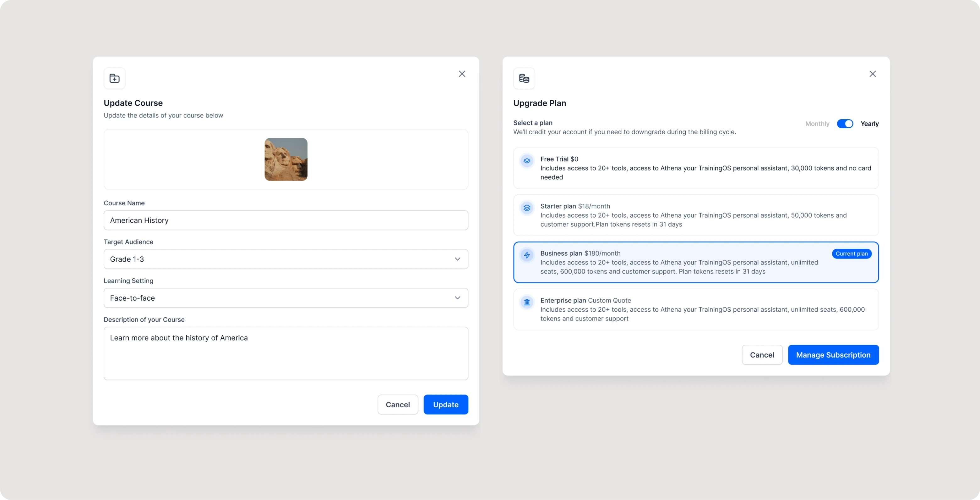Expand the Learning Setting dropdown
This screenshot has width=980, height=500.
(x=285, y=298)
